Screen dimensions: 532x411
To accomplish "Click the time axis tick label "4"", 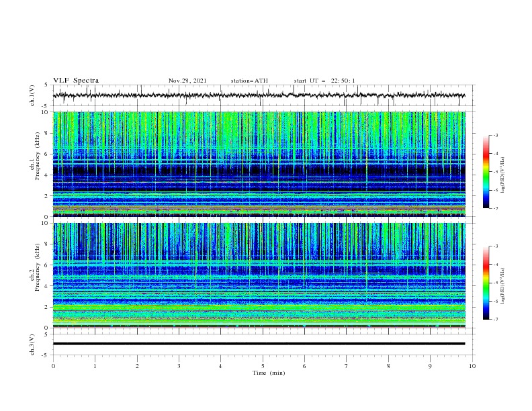I will click(220, 366).
